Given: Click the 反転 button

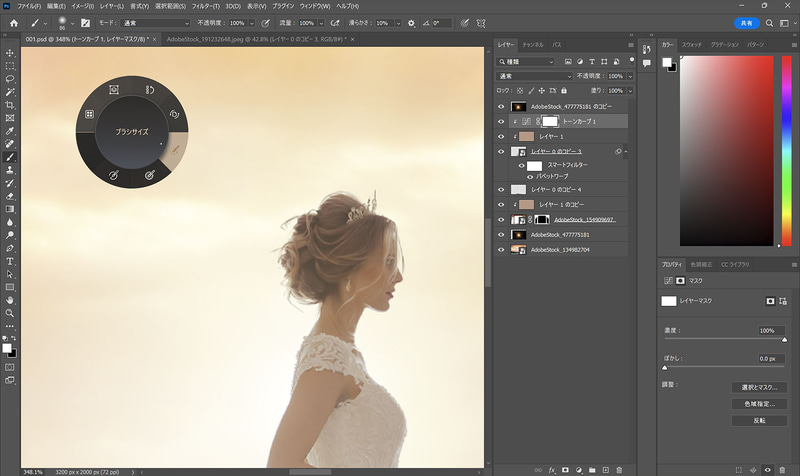Looking at the screenshot, I should (x=758, y=420).
